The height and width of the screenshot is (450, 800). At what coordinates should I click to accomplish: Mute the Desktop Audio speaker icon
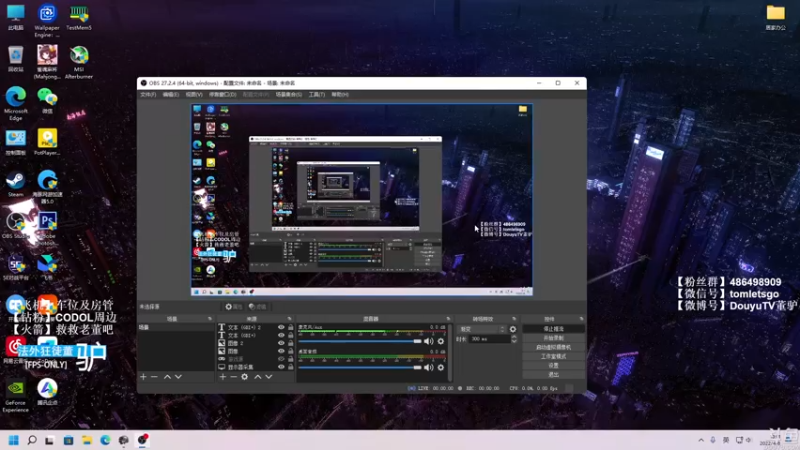pyautogui.click(x=429, y=367)
